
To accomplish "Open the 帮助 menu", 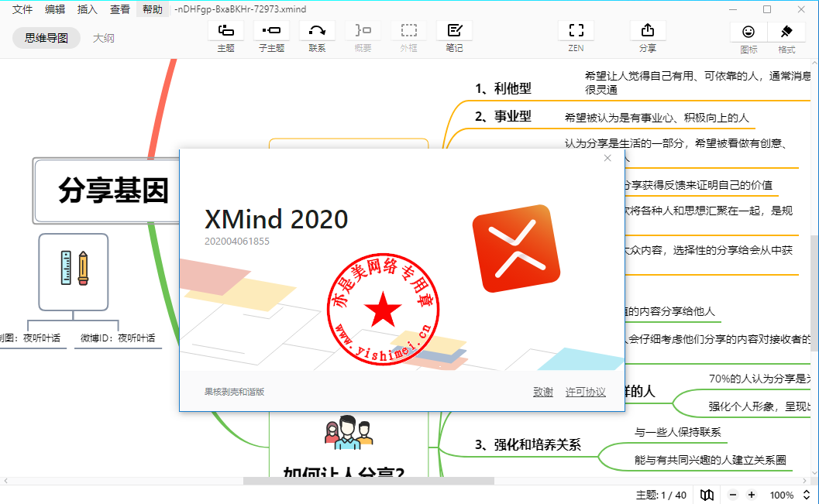I will tap(153, 9).
